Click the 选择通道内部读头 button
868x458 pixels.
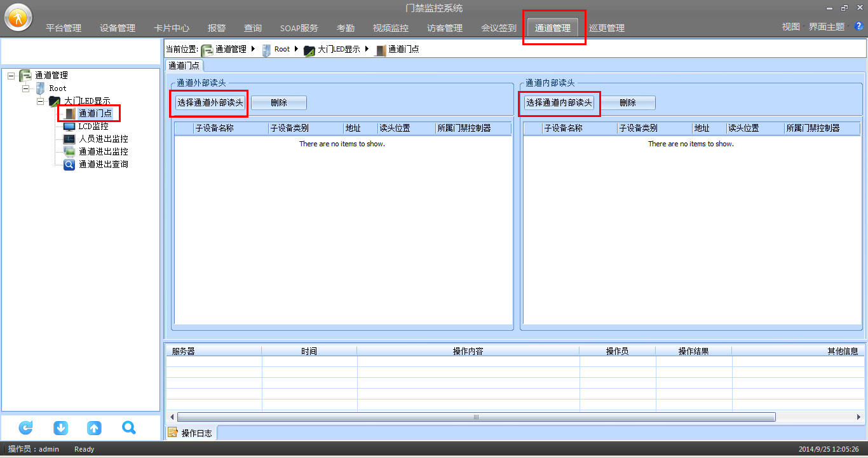(x=559, y=102)
